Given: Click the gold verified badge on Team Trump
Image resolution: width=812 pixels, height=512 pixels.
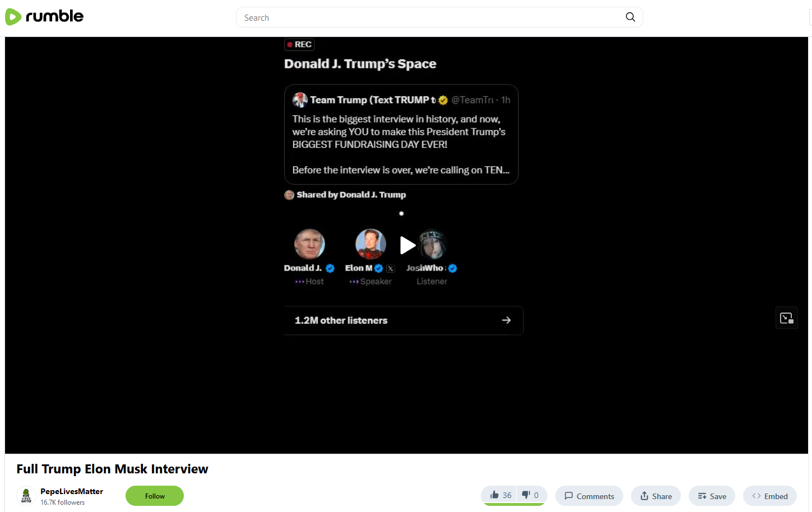Looking at the screenshot, I should click(443, 100).
